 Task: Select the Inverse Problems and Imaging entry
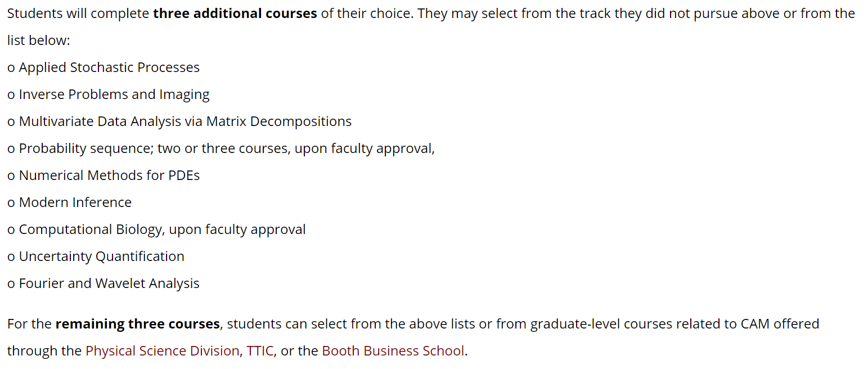[x=109, y=94]
